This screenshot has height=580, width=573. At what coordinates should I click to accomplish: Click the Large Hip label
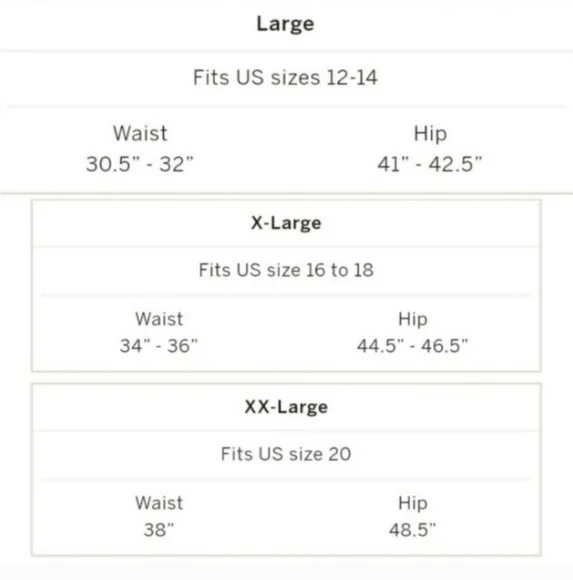430,134
